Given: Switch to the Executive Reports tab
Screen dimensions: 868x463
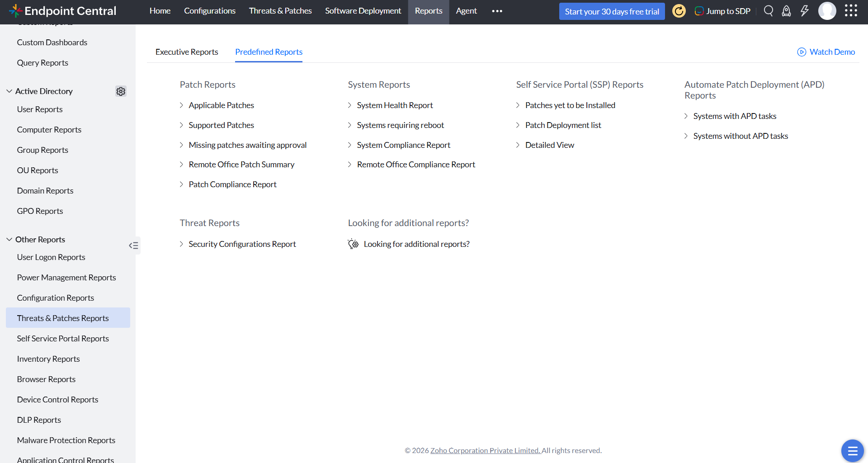Looking at the screenshot, I should (187, 52).
